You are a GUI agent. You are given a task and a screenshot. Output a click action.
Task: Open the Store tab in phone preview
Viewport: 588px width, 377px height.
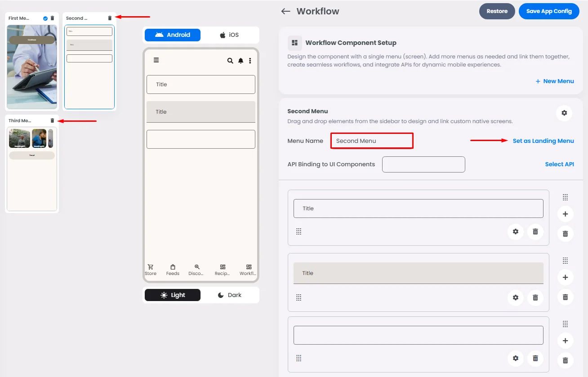tap(151, 270)
